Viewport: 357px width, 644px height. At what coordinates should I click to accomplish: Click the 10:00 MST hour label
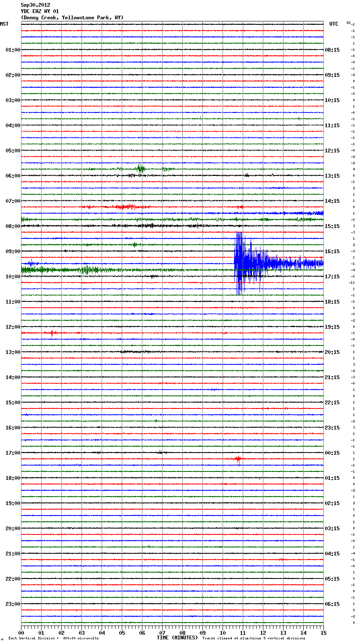pyautogui.click(x=13, y=277)
